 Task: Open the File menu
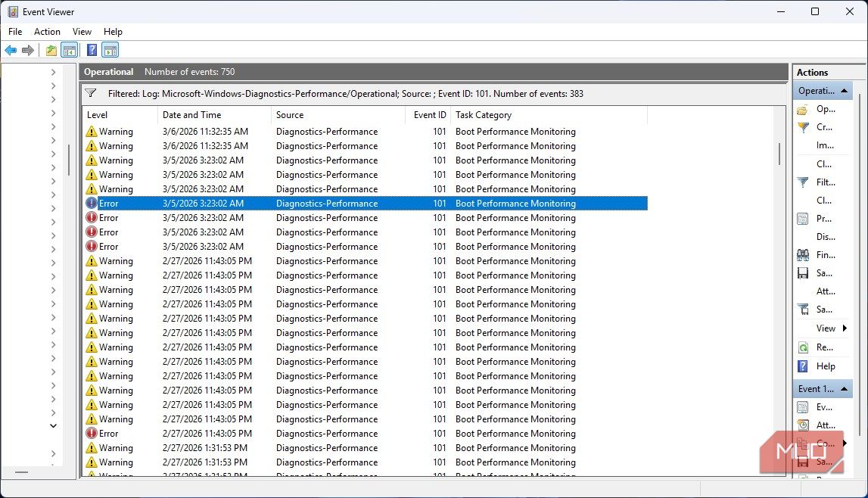tap(15, 32)
